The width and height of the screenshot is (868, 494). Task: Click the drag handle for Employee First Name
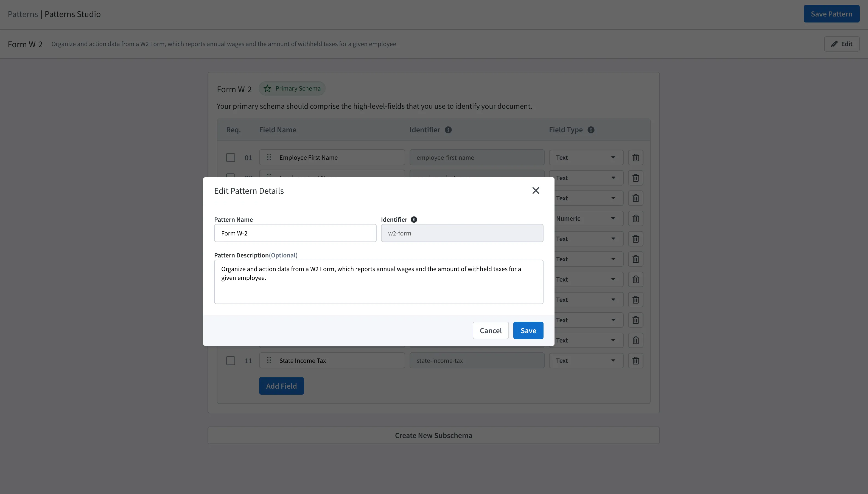point(269,157)
